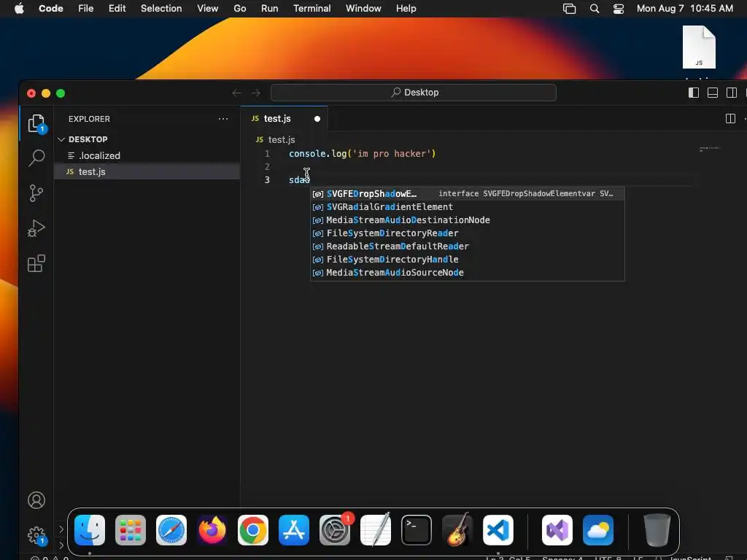The width and height of the screenshot is (747, 560).
Task: Open the Edit menu
Action: pos(117,9)
